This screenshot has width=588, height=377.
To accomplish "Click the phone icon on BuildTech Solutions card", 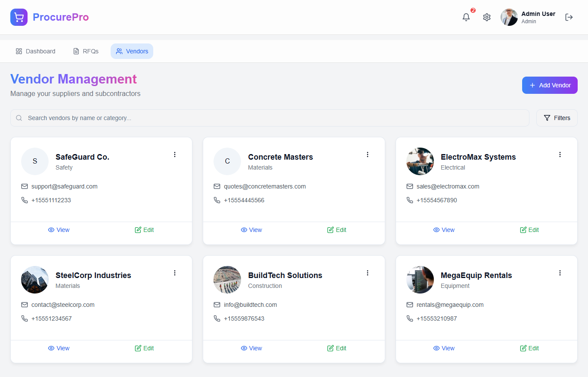I will [217, 318].
